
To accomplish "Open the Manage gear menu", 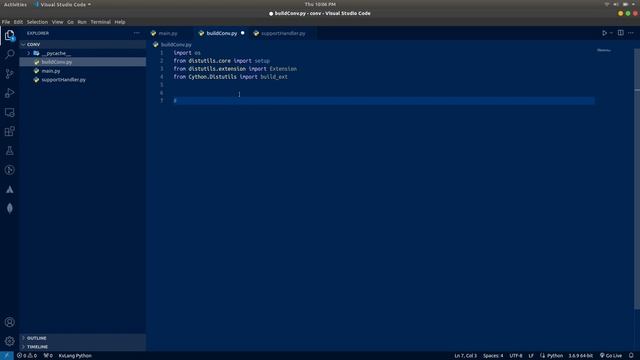I will point(9,341).
